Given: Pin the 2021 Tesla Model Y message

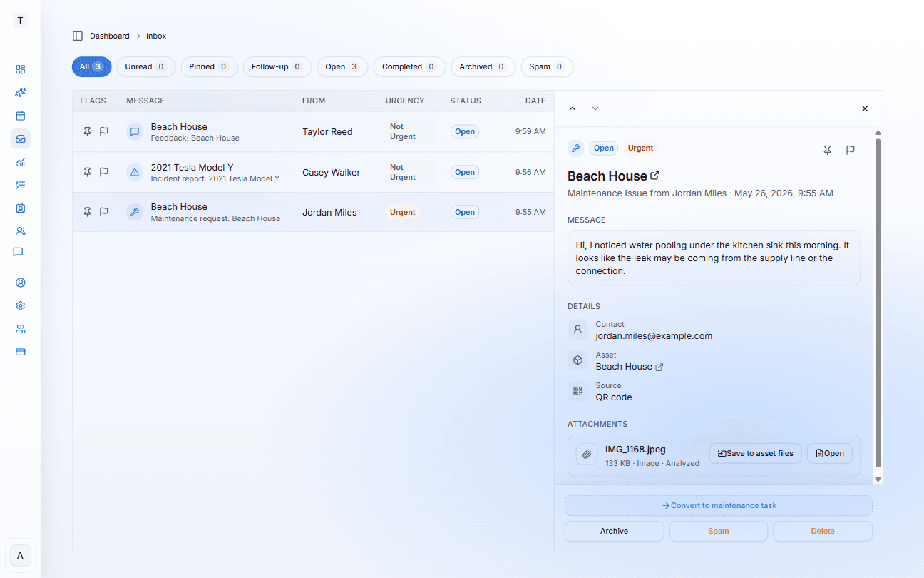Looking at the screenshot, I should click(x=87, y=172).
